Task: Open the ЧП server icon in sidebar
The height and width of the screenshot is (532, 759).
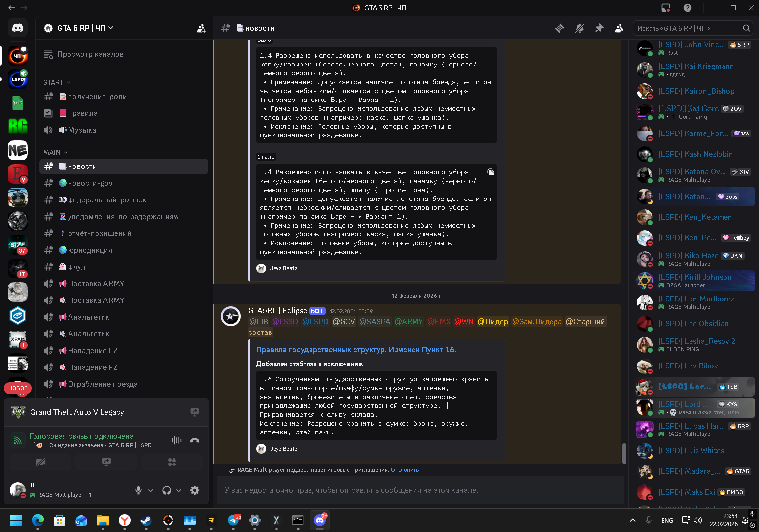Action: pyautogui.click(x=18, y=56)
